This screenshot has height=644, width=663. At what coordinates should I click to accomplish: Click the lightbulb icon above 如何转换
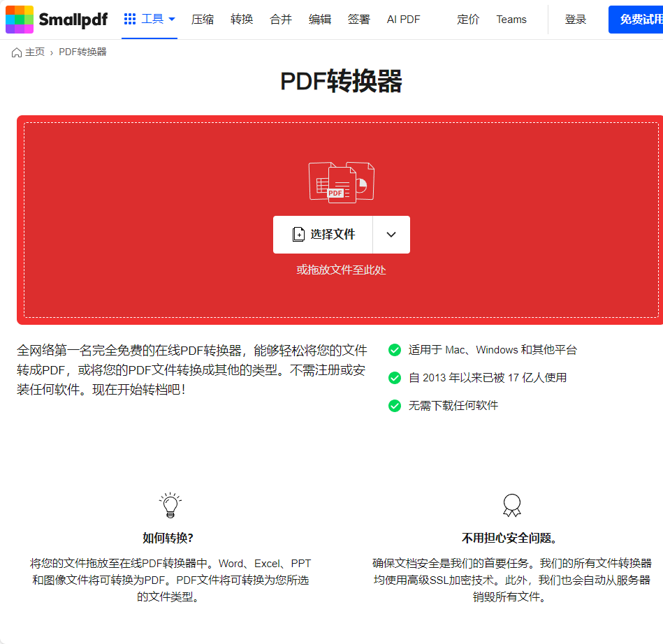click(x=170, y=505)
